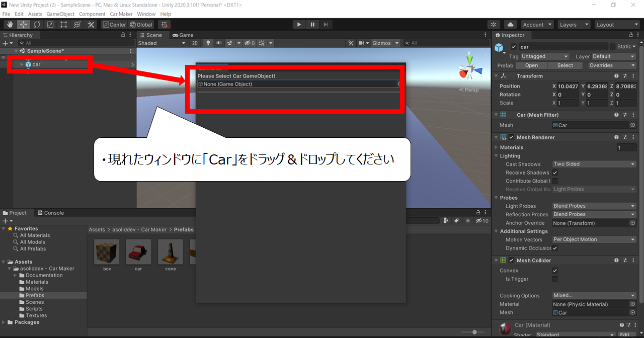Open the Tag Untagged dropdown
The height and width of the screenshot is (338, 644).
(545, 57)
